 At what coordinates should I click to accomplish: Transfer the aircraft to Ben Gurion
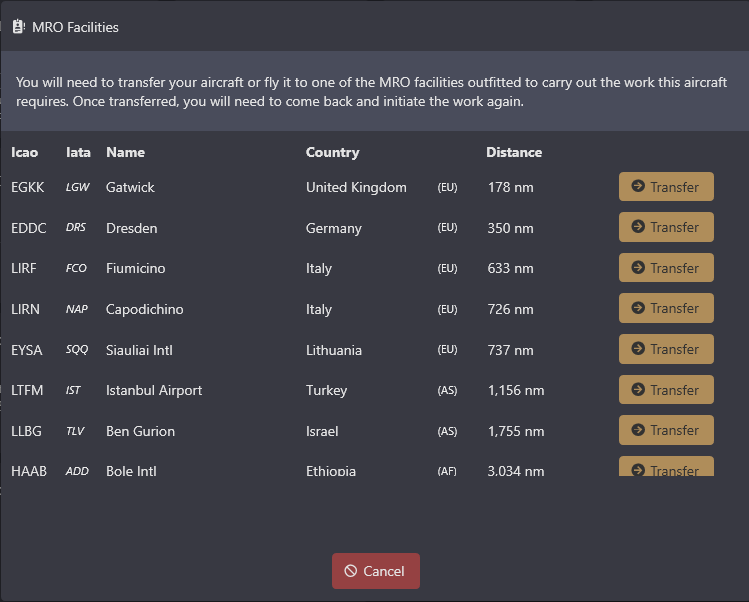pos(665,430)
